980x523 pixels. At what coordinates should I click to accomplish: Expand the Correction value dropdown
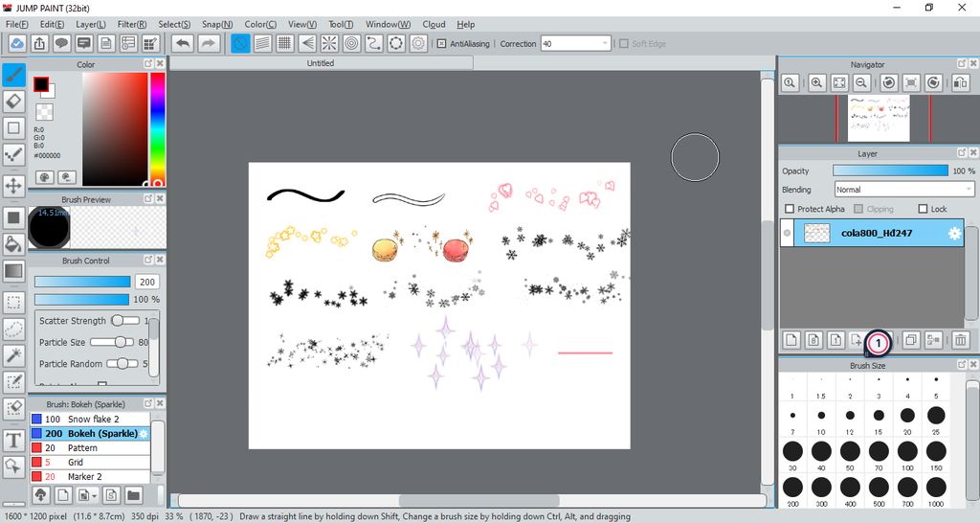pos(605,43)
